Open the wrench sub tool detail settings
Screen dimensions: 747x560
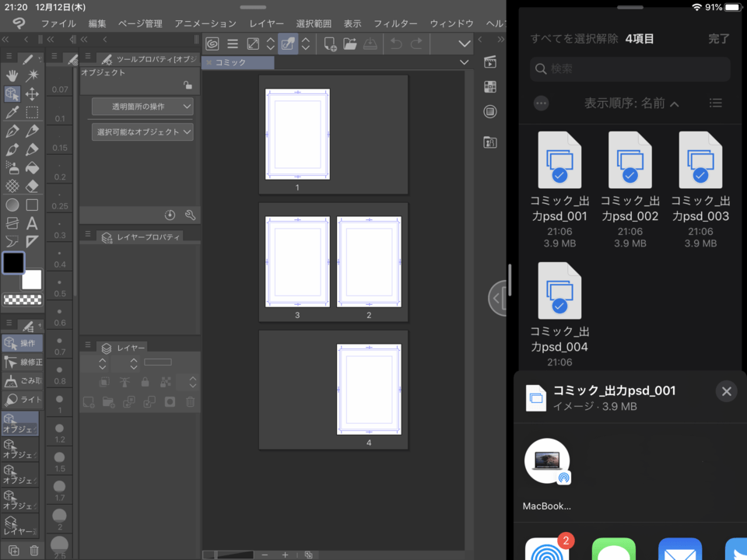pyautogui.click(x=190, y=215)
